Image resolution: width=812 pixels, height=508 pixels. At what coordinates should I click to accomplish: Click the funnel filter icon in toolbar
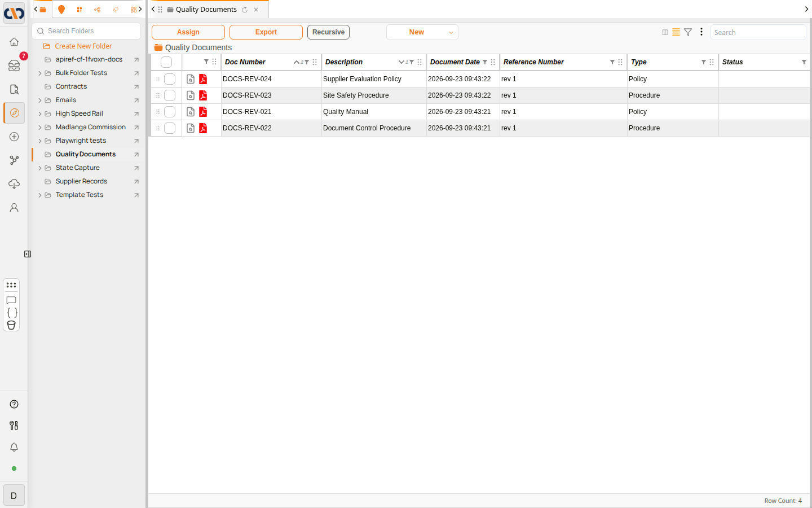tap(688, 32)
